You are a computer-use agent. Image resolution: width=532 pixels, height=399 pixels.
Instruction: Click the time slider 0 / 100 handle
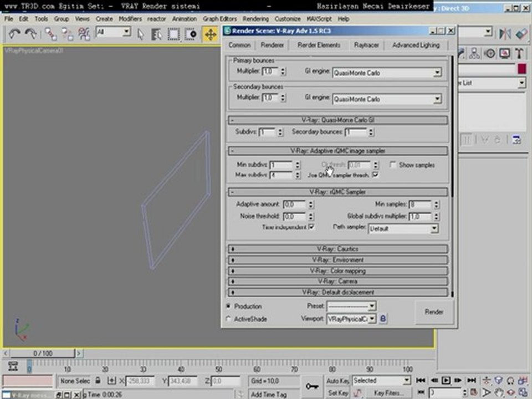tap(43, 354)
